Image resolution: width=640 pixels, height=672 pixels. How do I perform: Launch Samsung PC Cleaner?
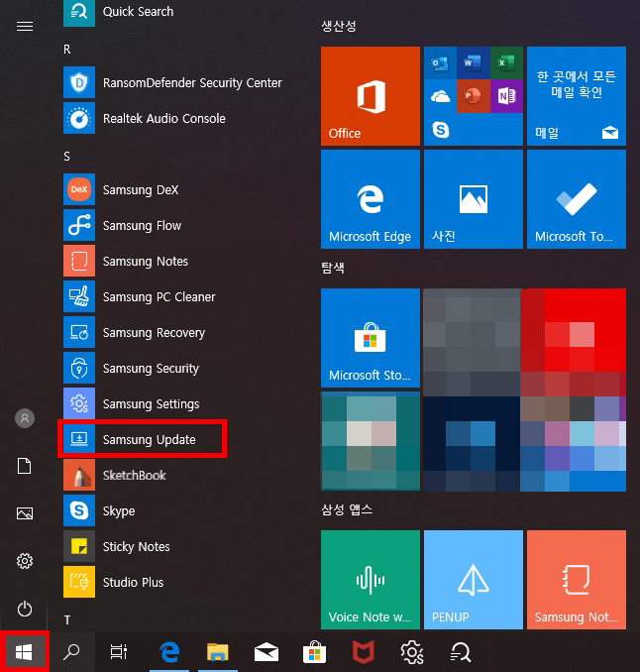142,296
